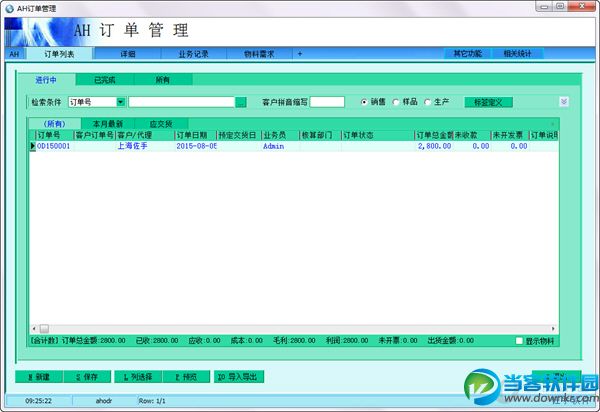The image size is (600, 412).
Task: Select the 销售 radio button
Action: point(364,102)
